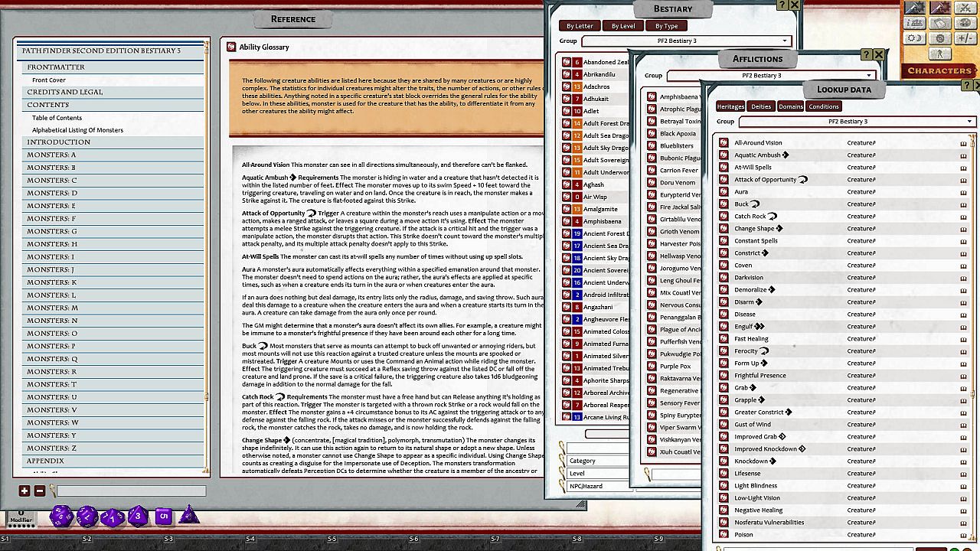Expand the Contents section in the index
The width and height of the screenshot is (980, 551).
[113, 105]
